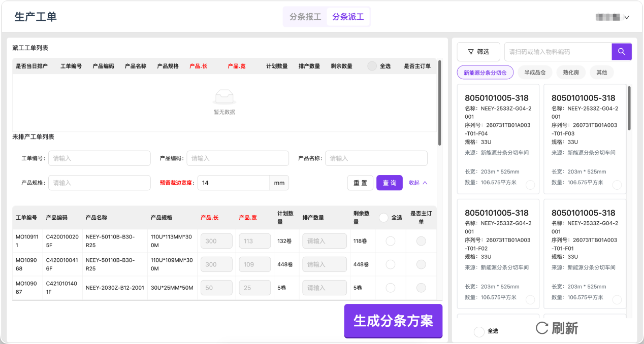Click the 生成分条方案 button
Screen dimensions: 644x344
tap(393, 321)
